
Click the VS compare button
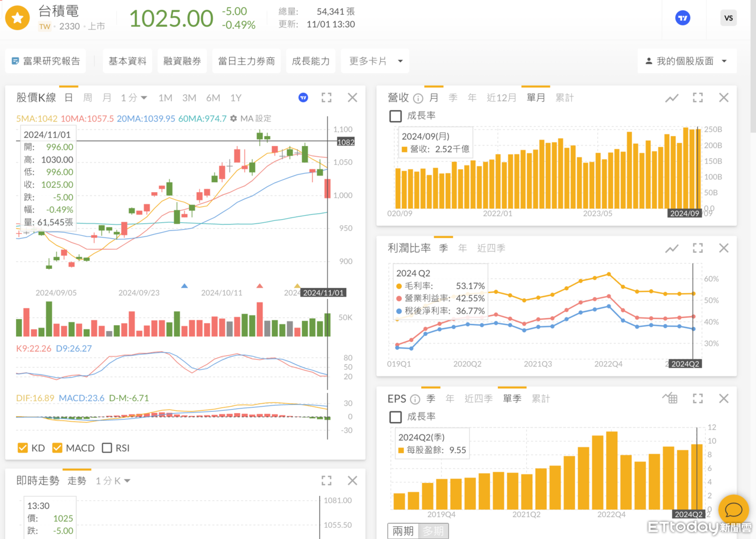729,18
